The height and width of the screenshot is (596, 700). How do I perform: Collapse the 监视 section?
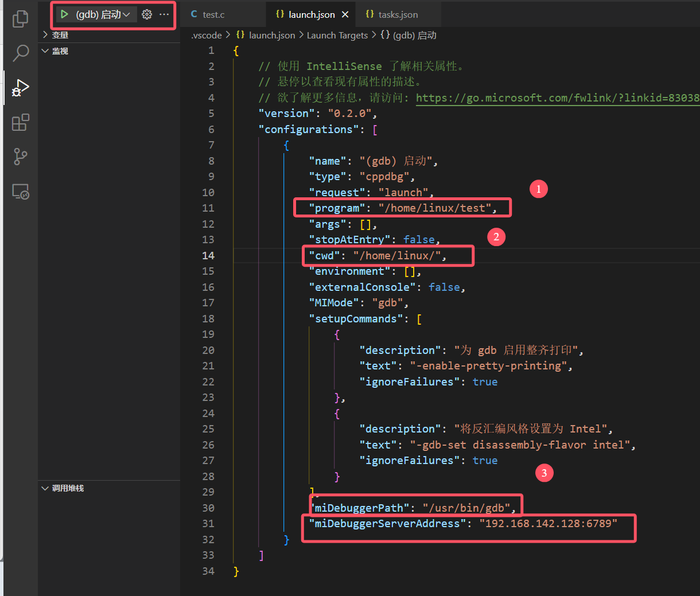[60, 51]
